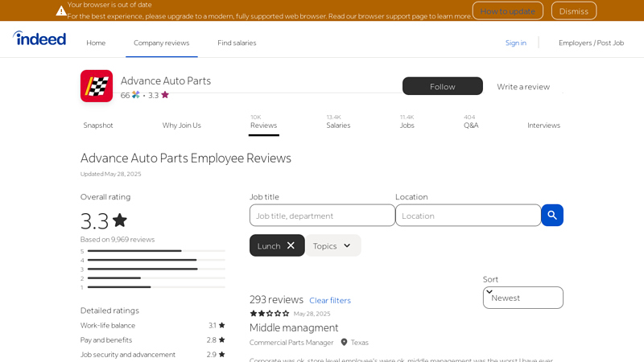This screenshot has height=362, width=644.
Task: Click the warning triangle icon in browser banner
Action: pos(61,10)
